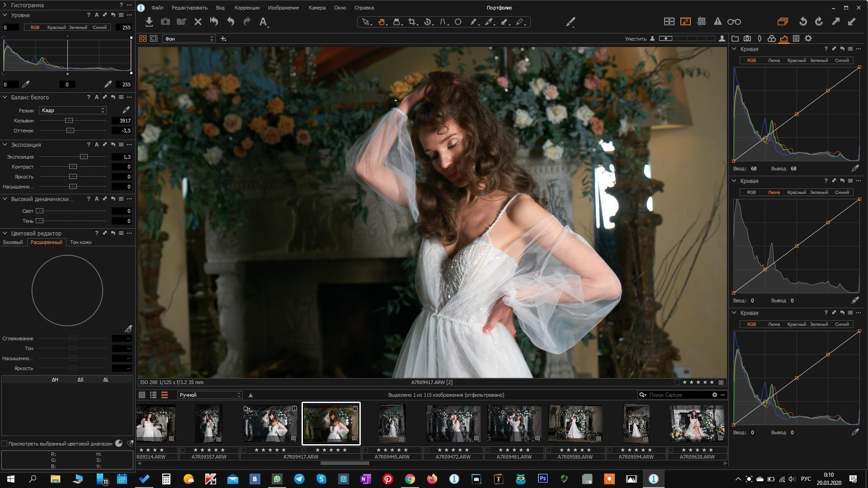Open the Ручной sort order dropdown

click(209, 395)
